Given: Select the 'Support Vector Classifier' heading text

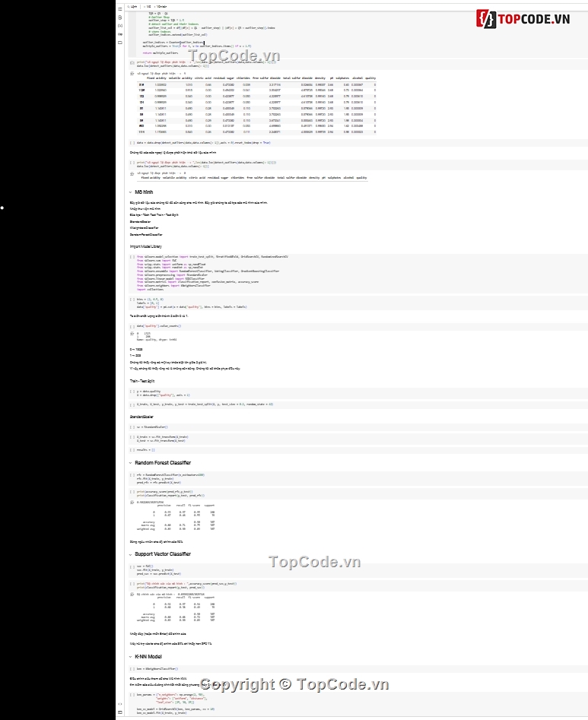Looking at the screenshot, I should coord(163,554).
